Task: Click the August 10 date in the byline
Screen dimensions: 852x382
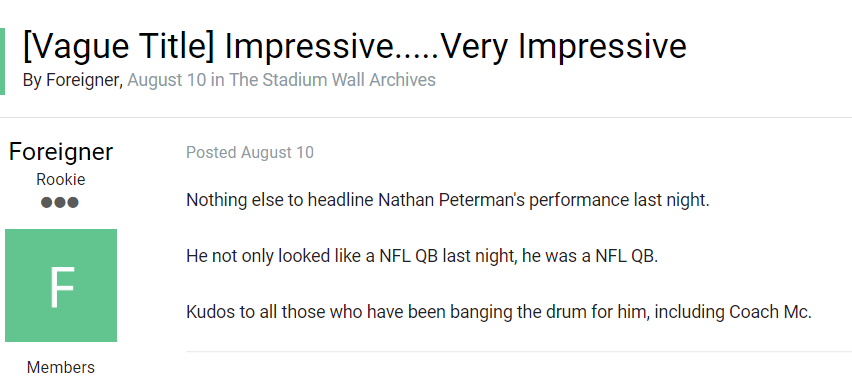Action: click(167, 80)
